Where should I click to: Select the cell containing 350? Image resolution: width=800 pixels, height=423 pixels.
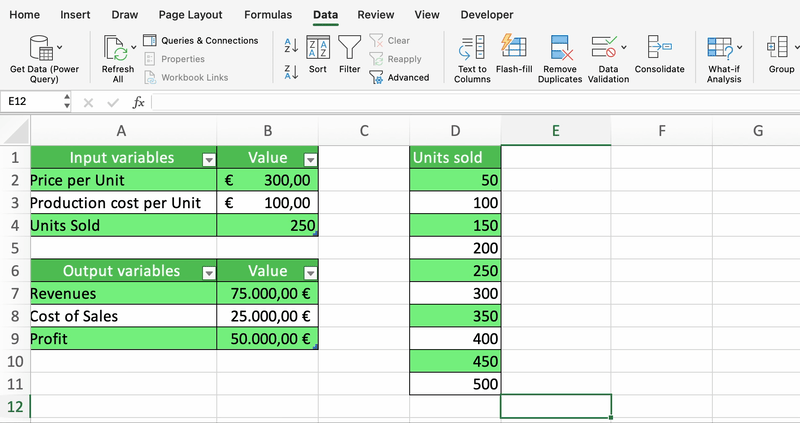click(x=455, y=316)
